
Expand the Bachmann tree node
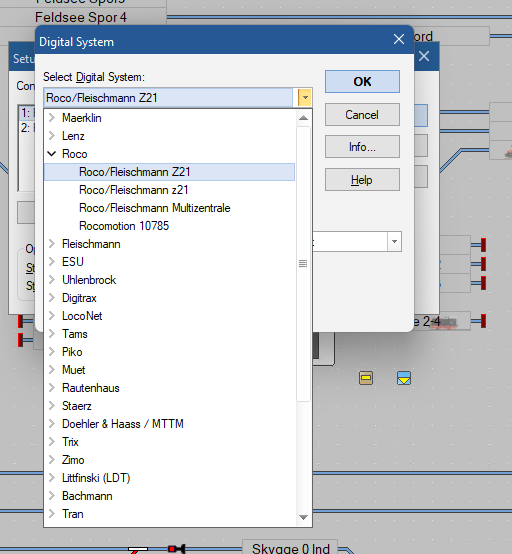click(52, 496)
